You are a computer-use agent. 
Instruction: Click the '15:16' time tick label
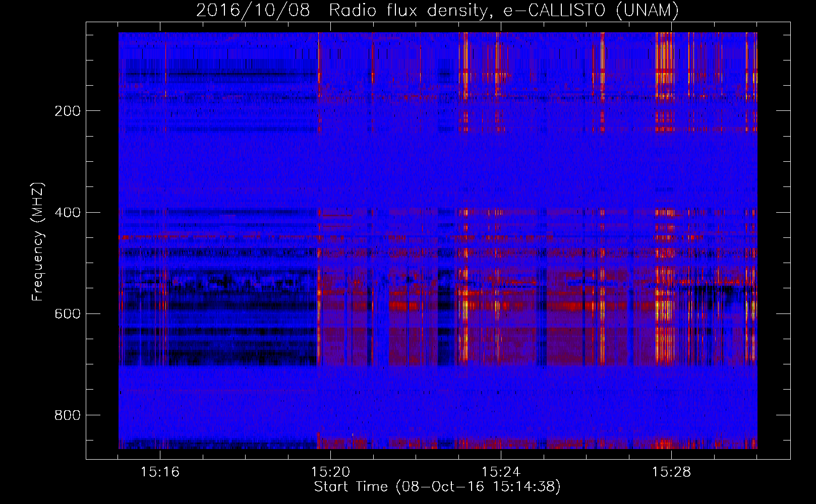160,472
